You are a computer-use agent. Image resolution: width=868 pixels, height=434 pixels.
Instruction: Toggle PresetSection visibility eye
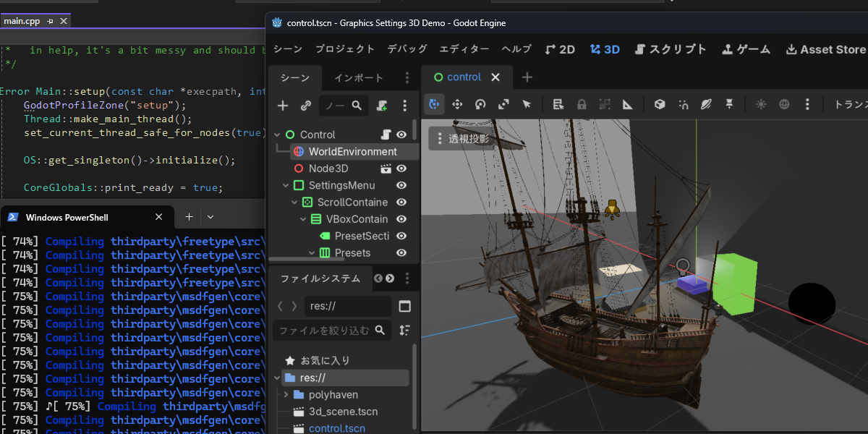[401, 236]
